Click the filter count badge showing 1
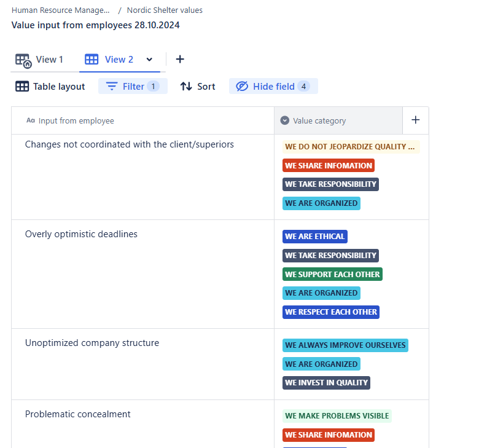487x448 pixels. pyautogui.click(x=153, y=86)
